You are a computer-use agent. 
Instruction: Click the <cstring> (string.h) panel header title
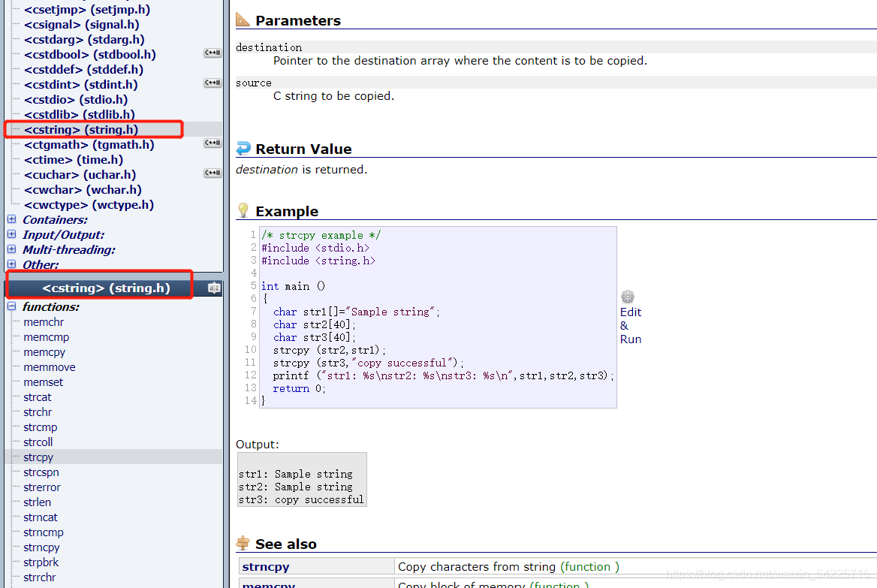pyautogui.click(x=107, y=288)
